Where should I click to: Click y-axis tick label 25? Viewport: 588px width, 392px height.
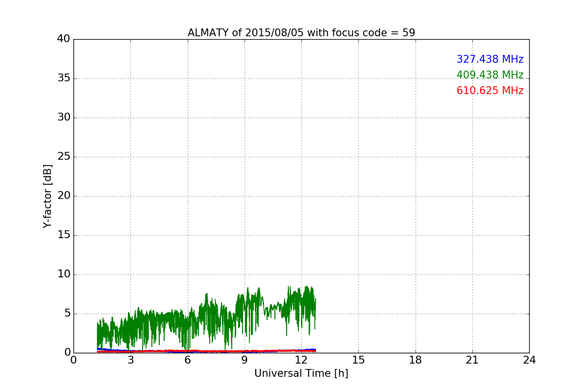(x=64, y=157)
